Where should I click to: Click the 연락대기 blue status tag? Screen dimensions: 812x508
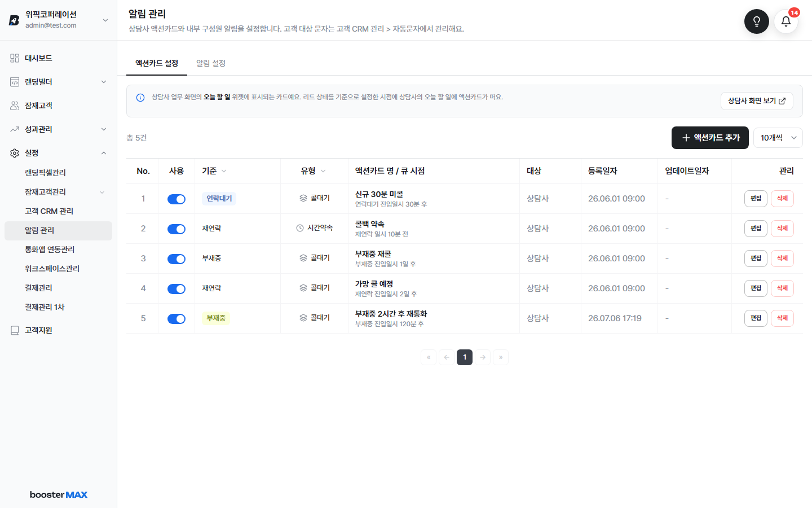219,199
